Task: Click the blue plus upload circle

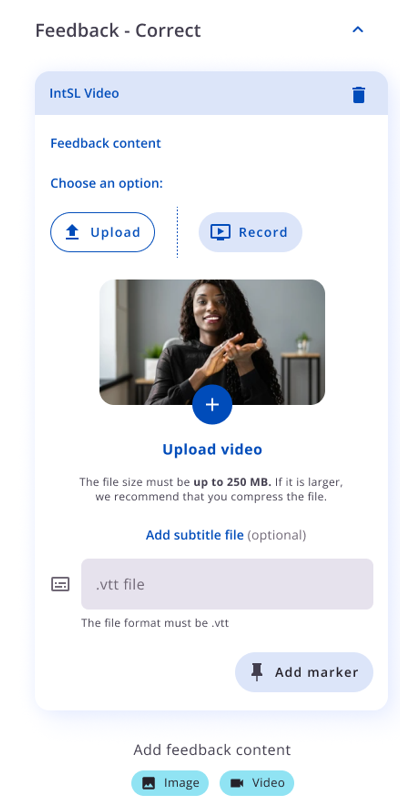Action: (x=212, y=405)
